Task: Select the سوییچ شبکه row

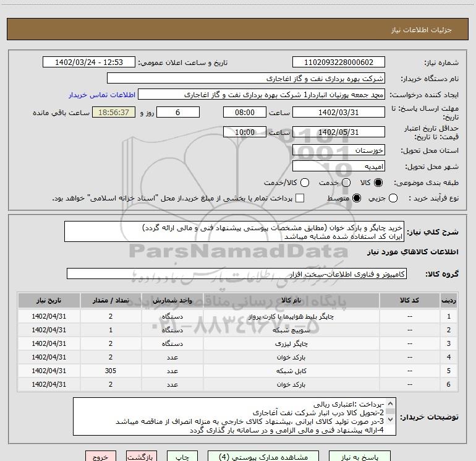Action: [238, 330]
